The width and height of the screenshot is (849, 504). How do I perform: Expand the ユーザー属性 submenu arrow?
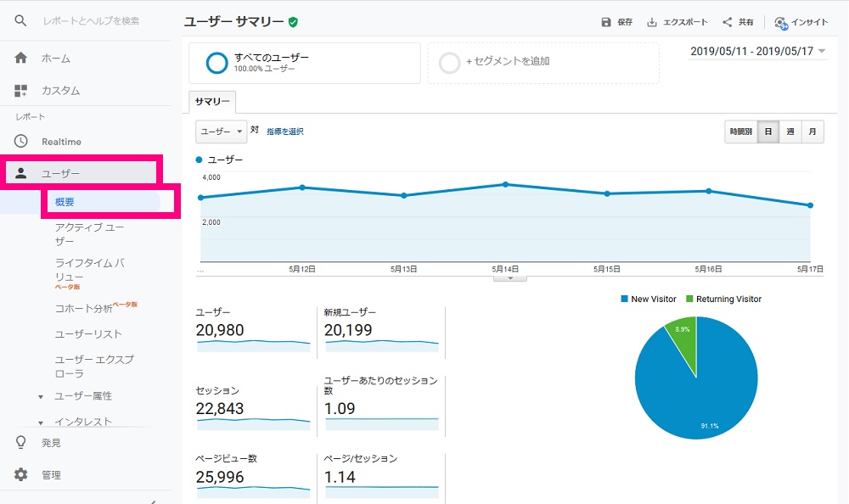(x=41, y=397)
